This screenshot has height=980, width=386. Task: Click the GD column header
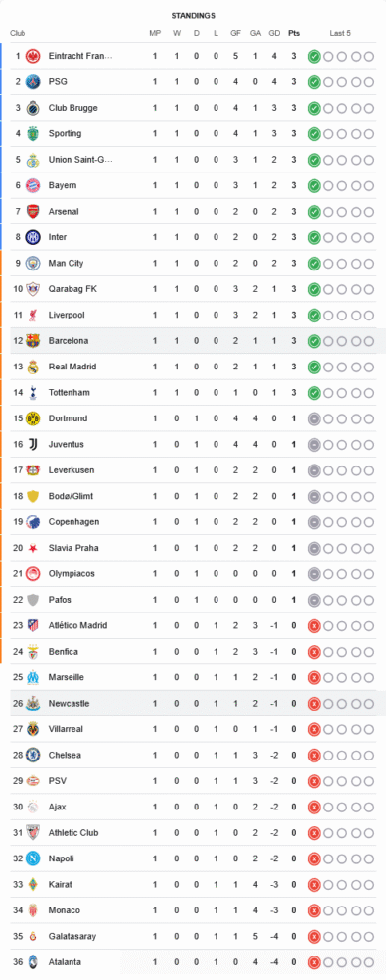[274, 33]
